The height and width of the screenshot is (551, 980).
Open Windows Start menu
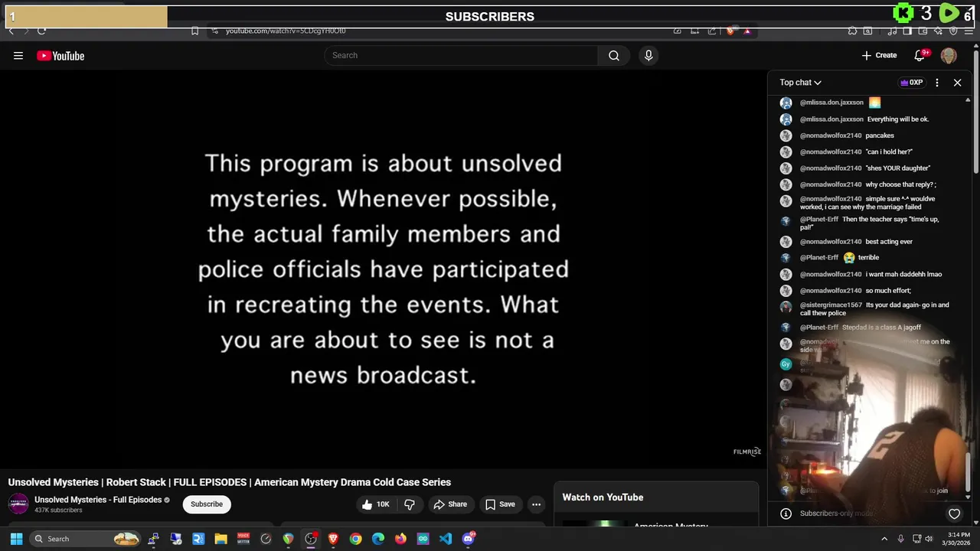[16, 539]
